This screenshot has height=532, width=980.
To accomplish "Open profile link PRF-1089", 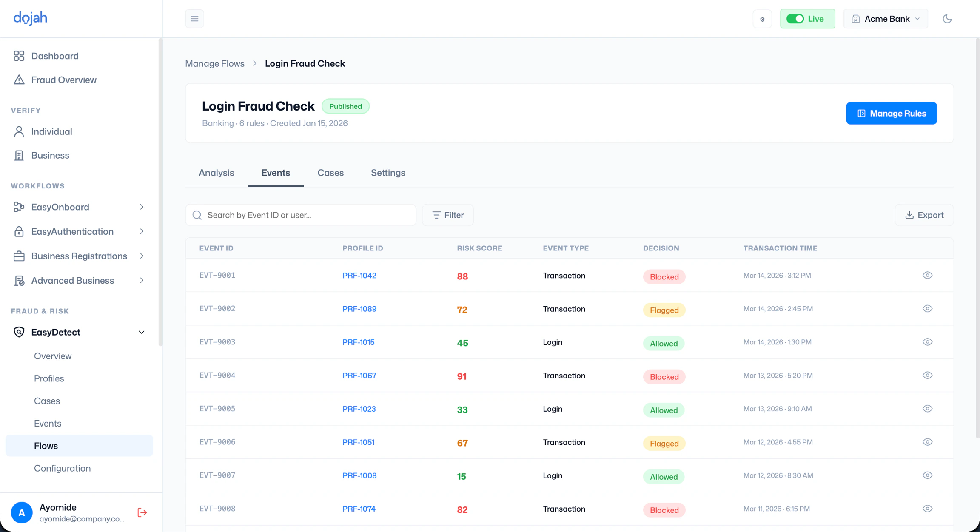I will coord(359,309).
